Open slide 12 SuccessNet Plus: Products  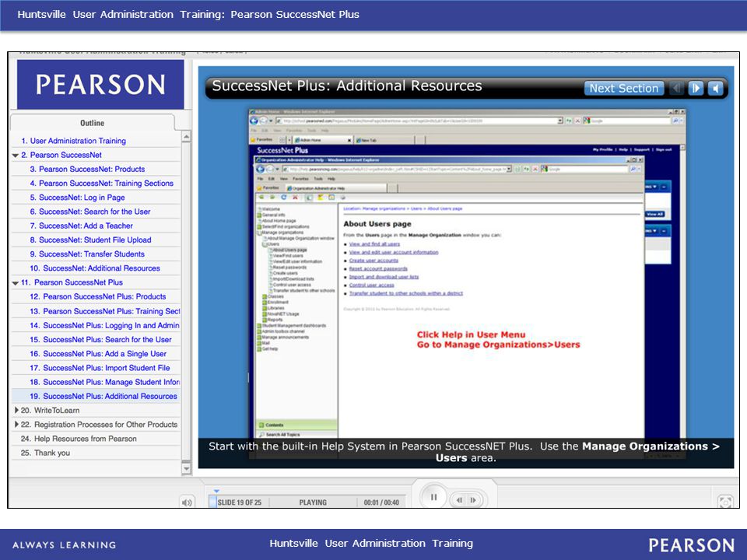[98, 296]
